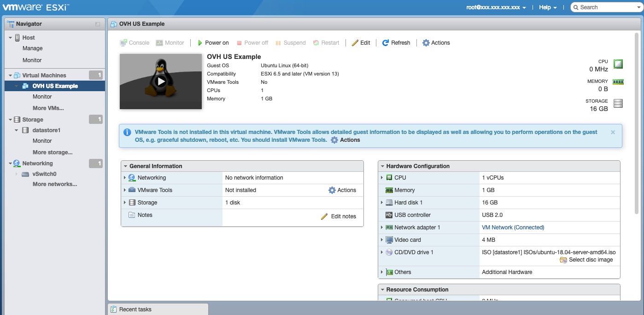Edit the virtual machine settings
This screenshot has width=644, height=315.
[x=361, y=43]
